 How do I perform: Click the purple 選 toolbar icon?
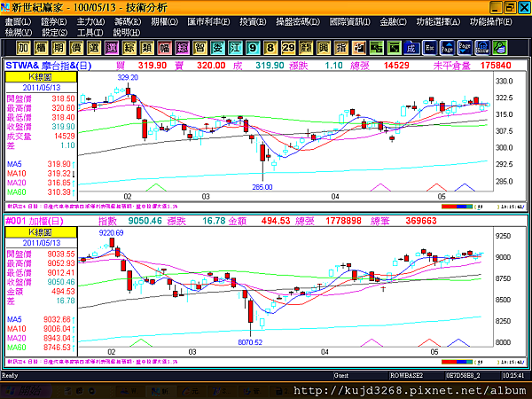point(112,48)
